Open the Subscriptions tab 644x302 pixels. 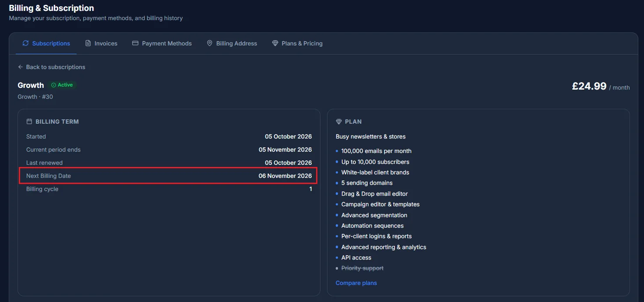[x=46, y=43]
